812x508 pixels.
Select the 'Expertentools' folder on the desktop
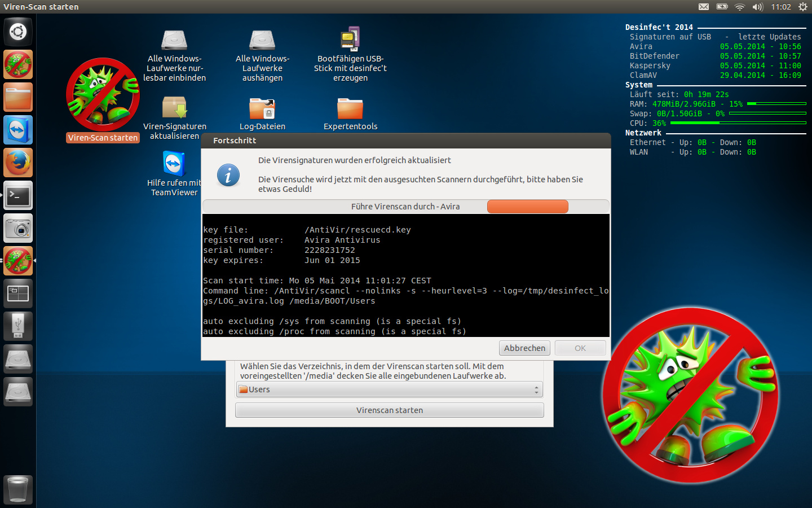(x=350, y=113)
